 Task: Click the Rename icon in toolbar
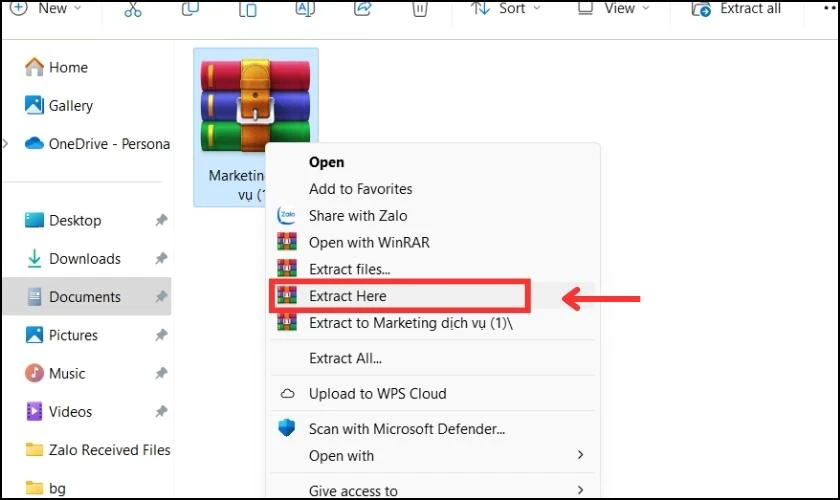(305, 9)
